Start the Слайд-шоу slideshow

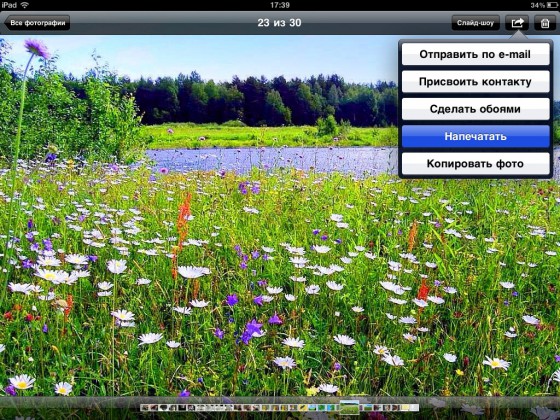coord(475,23)
